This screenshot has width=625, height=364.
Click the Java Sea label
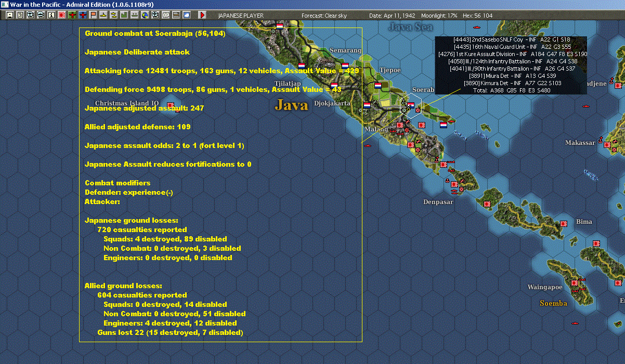pos(411,27)
